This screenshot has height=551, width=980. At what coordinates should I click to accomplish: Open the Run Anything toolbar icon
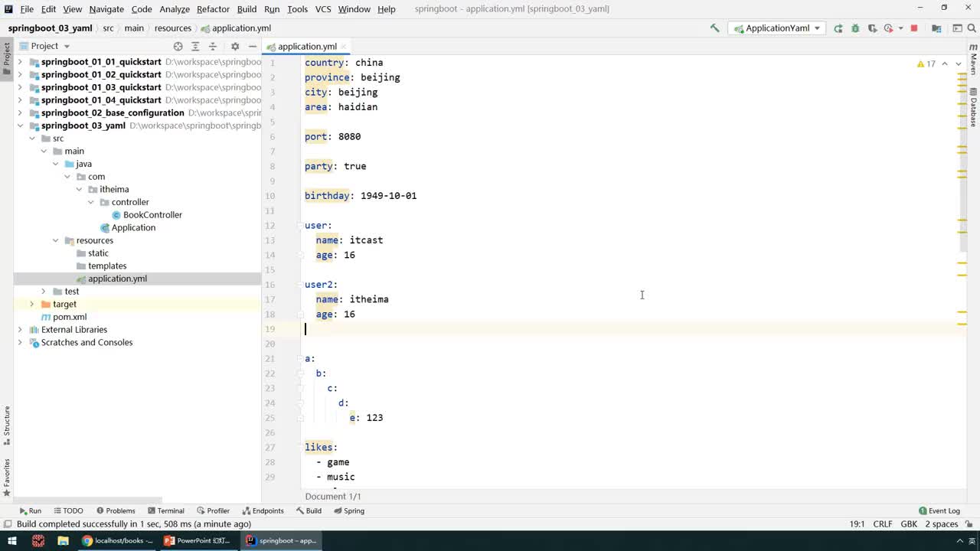[957, 28]
